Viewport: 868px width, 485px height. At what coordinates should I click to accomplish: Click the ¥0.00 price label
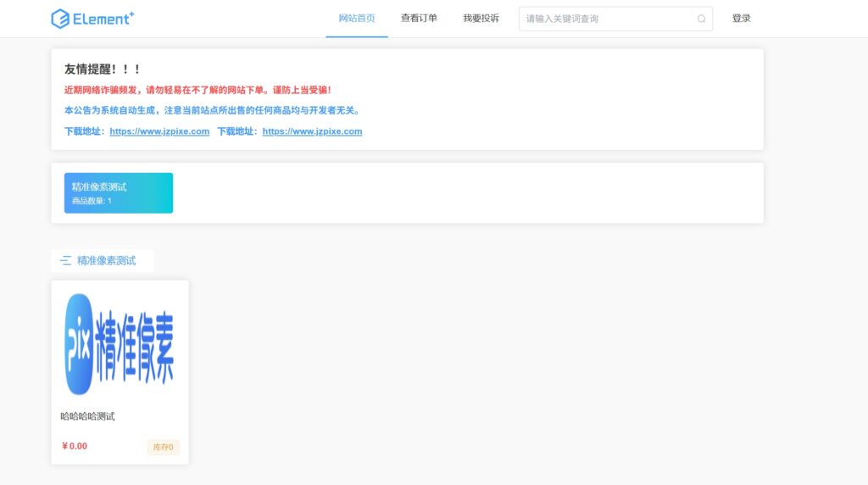click(75, 446)
